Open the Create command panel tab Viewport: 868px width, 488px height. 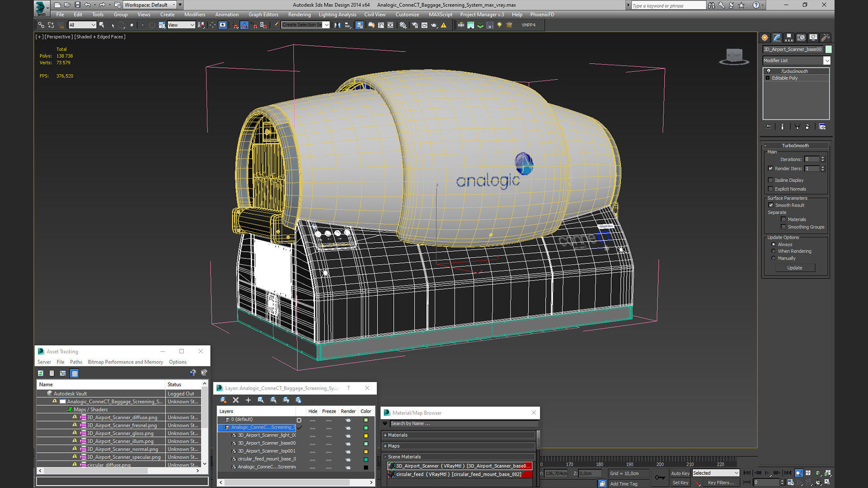pos(764,38)
